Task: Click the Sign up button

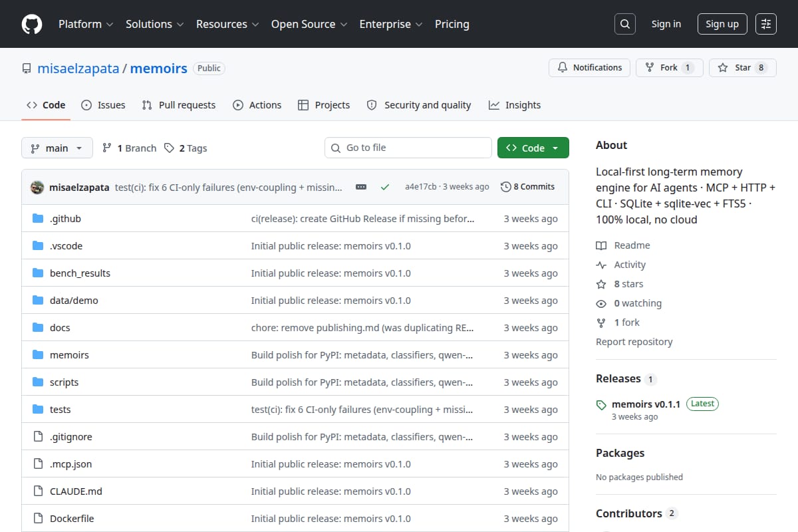Action: click(722, 24)
